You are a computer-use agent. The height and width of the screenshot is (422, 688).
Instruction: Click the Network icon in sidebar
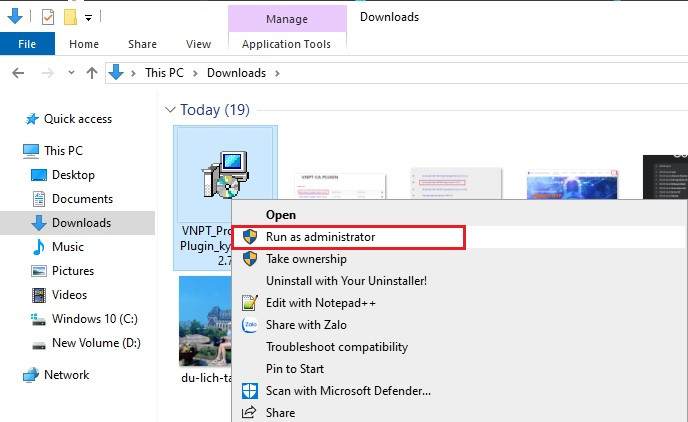[31, 375]
